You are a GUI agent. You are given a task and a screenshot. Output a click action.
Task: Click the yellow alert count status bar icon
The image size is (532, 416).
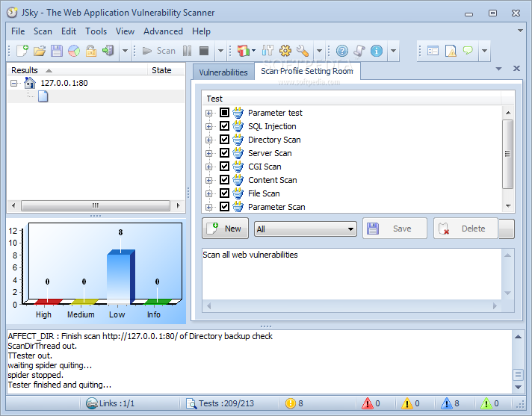click(x=291, y=403)
